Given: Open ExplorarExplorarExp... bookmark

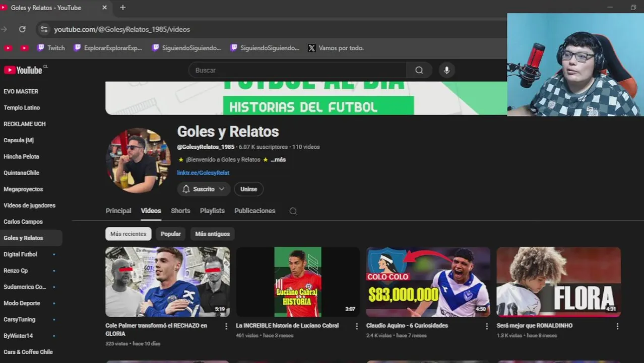Looking at the screenshot, I should 108,48.
